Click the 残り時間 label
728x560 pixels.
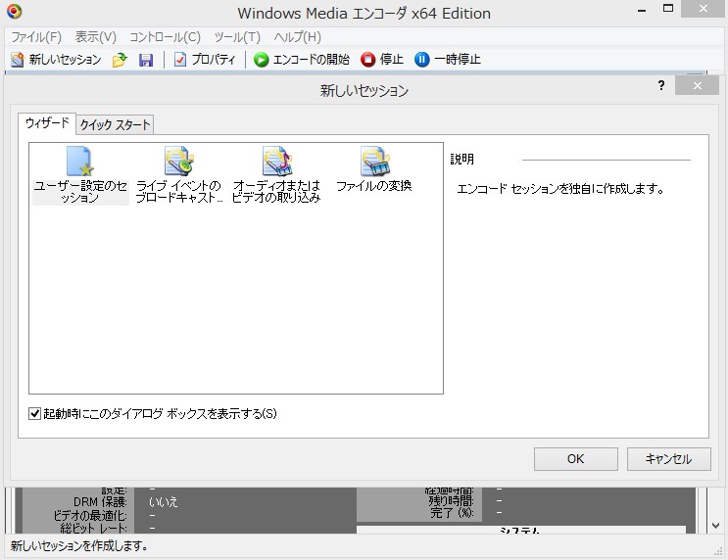coord(451,501)
